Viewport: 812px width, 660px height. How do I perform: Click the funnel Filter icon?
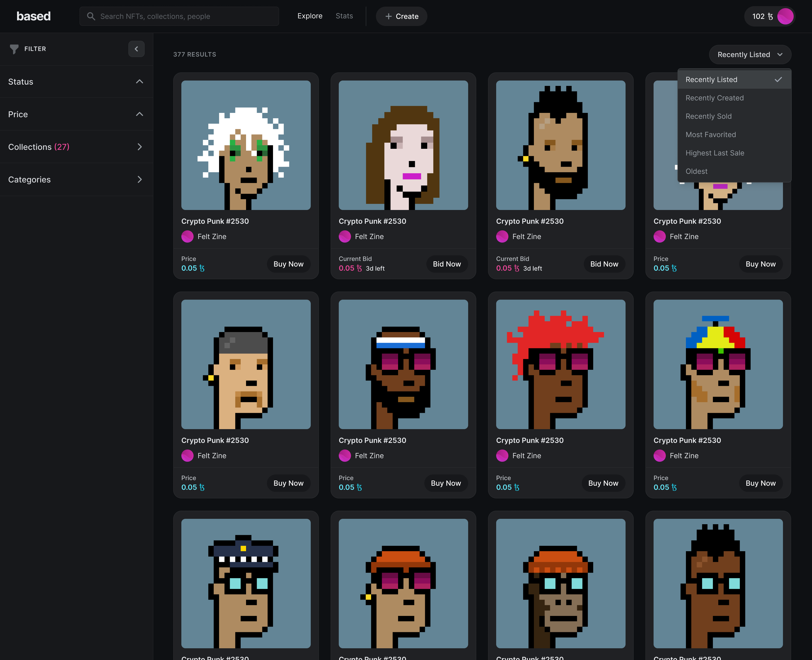pos(14,49)
